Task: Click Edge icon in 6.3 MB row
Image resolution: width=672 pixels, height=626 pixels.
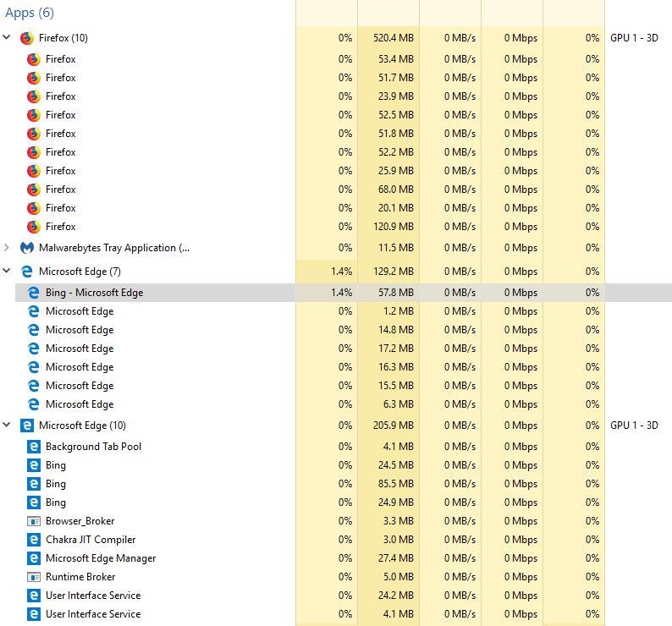Action: [33, 404]
